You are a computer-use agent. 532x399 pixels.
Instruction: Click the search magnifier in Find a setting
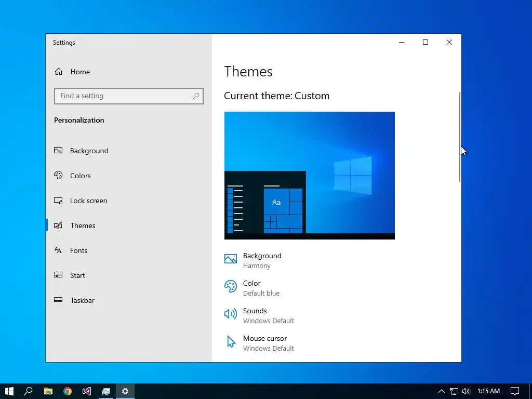point(196,96)
